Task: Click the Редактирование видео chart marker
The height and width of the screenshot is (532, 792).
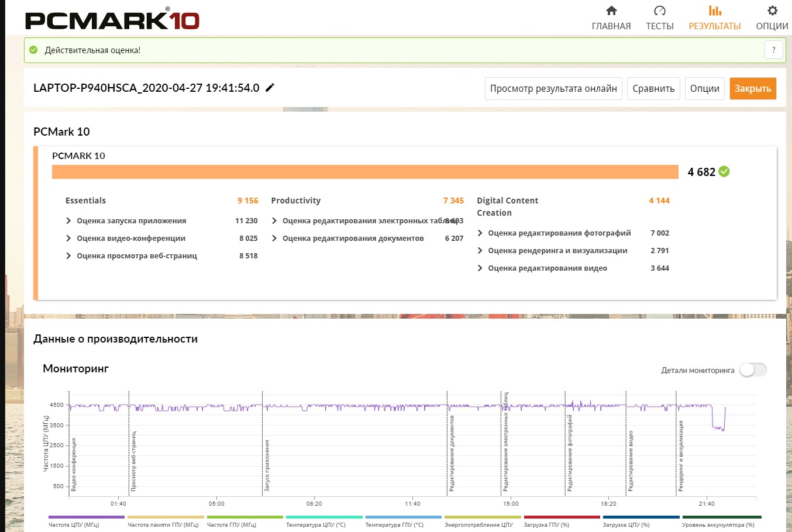Action: (x=631, y=461)
